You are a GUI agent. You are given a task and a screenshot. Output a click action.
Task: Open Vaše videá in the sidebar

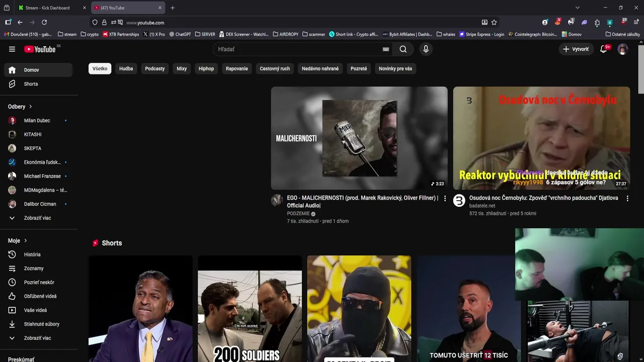click(38, 310)
